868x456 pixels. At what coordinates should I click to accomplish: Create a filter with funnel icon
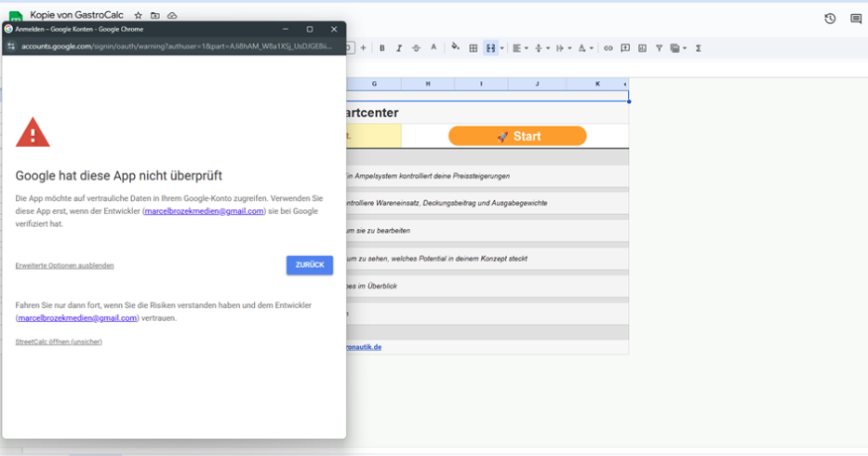pos(659,48)
